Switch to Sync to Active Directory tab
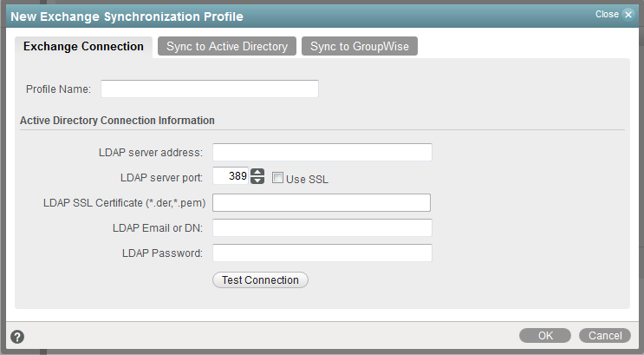Viewport: 644px width, 355px height. click(227, 46)
